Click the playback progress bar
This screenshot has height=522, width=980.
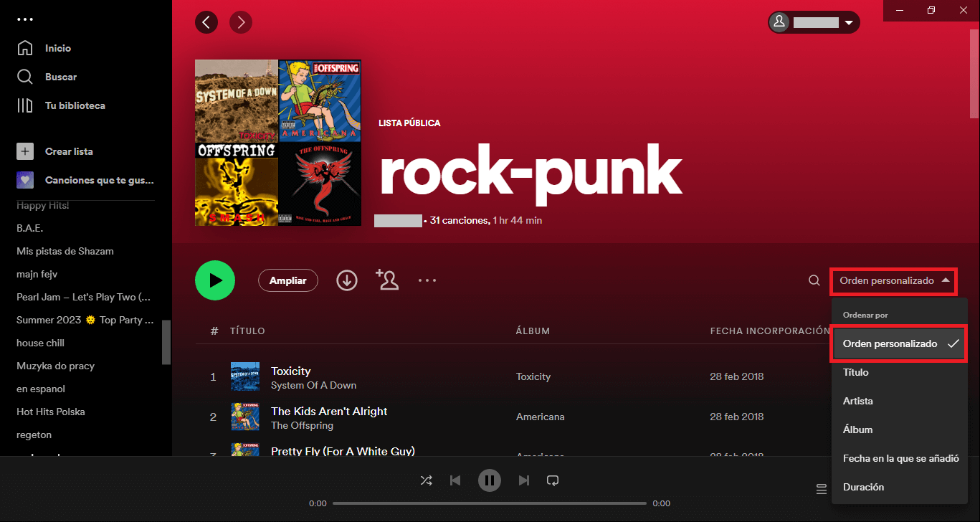490,503
